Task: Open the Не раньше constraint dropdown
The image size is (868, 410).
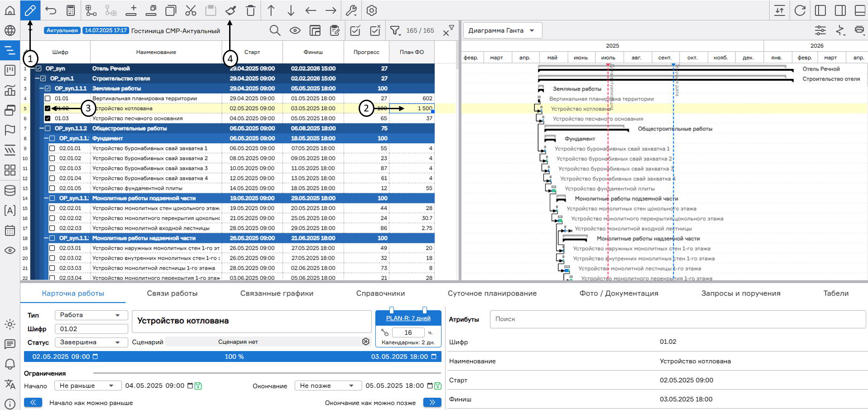Action: coord(87,386)
